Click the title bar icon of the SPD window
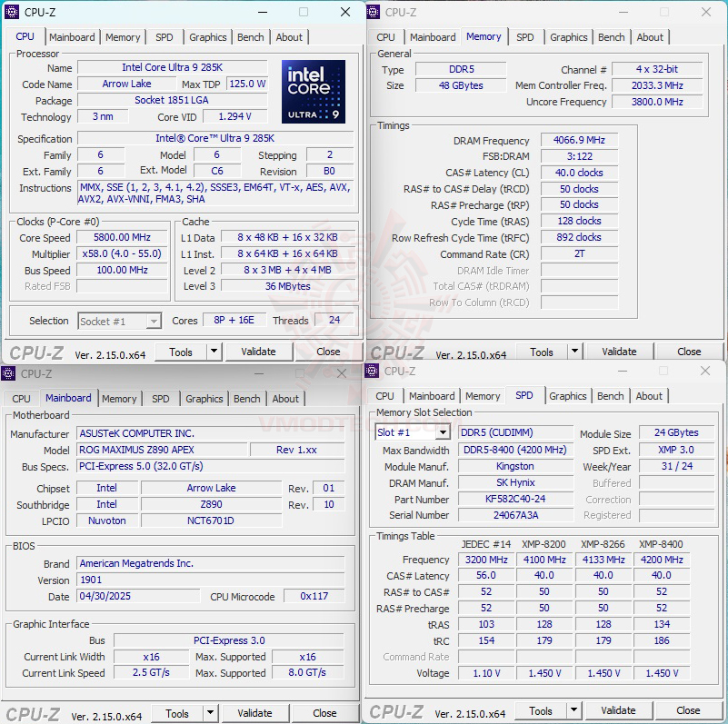 pos(372,372)
